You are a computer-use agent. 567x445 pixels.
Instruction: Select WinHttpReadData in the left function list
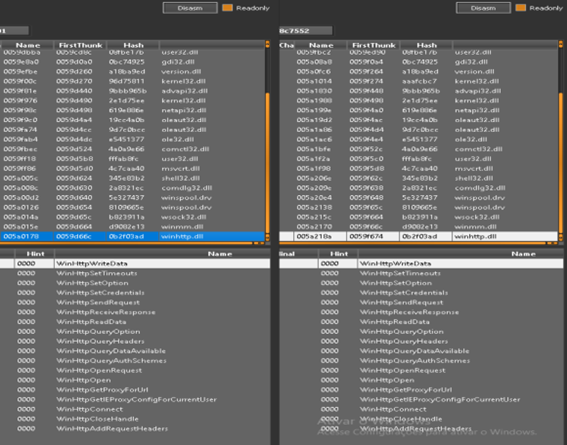pyautogui.click(x=135, y=322)
